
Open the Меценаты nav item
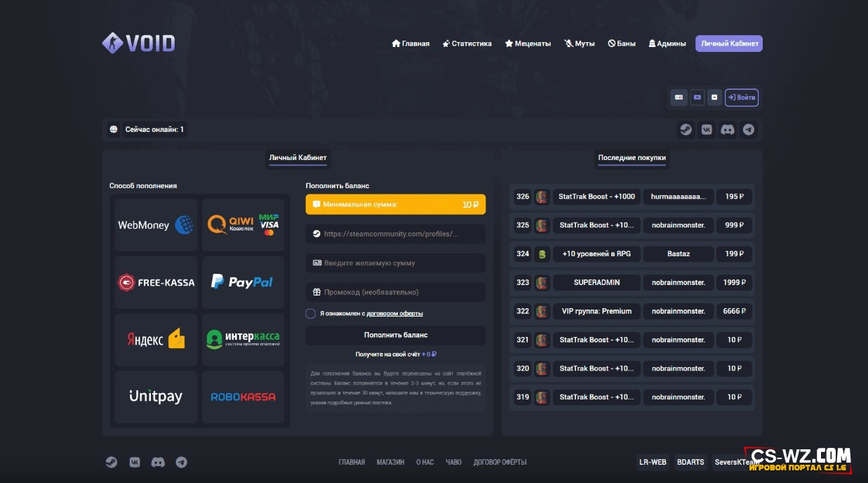pos(528,44)
